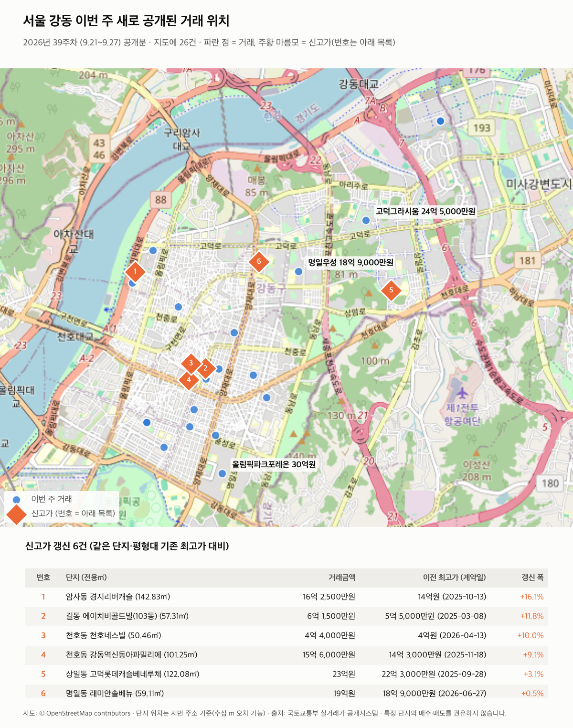Image resolution: width=573 pixels, height=728 pixels.
Task: Select the orange diamond marker numbered 2
Action: click(206, 368)
